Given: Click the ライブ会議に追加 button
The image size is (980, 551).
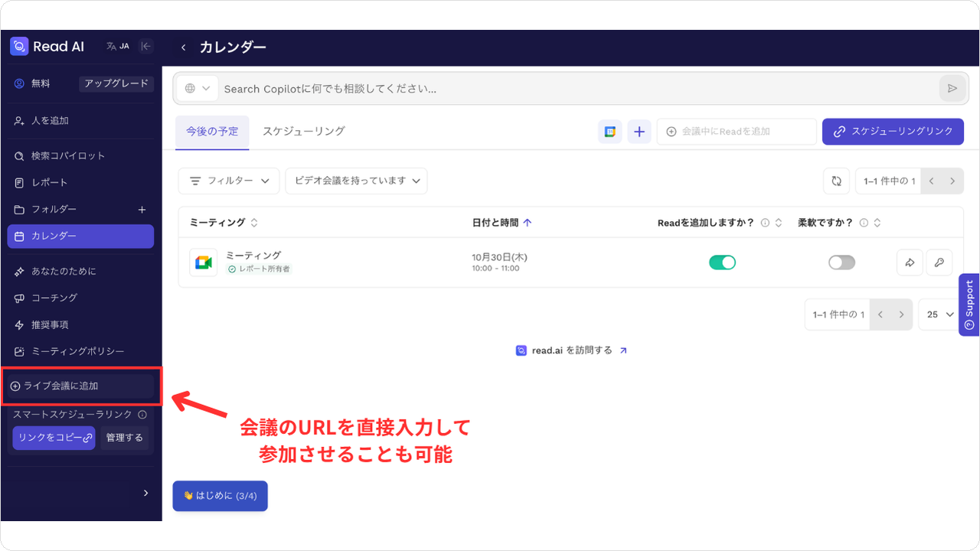Looking at the screenshot, I should tap(80, 386).
